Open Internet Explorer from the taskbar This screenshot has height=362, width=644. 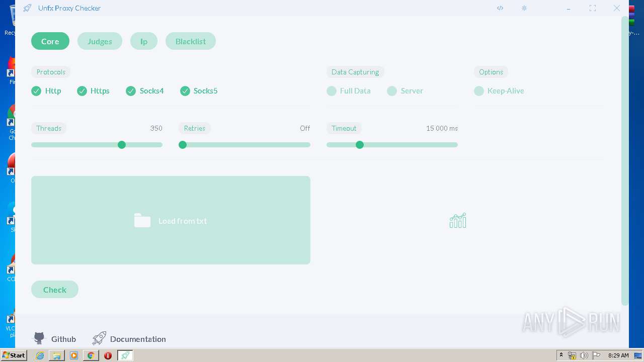click(x=40, y=355)
